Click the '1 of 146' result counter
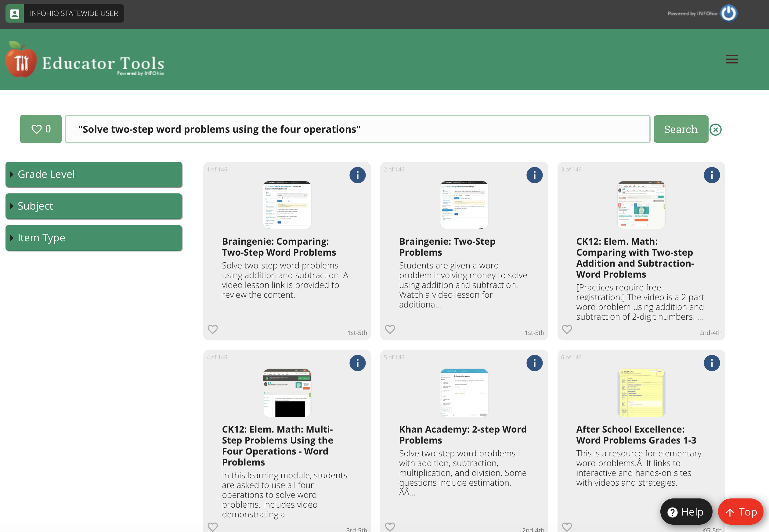 point(217,169)
